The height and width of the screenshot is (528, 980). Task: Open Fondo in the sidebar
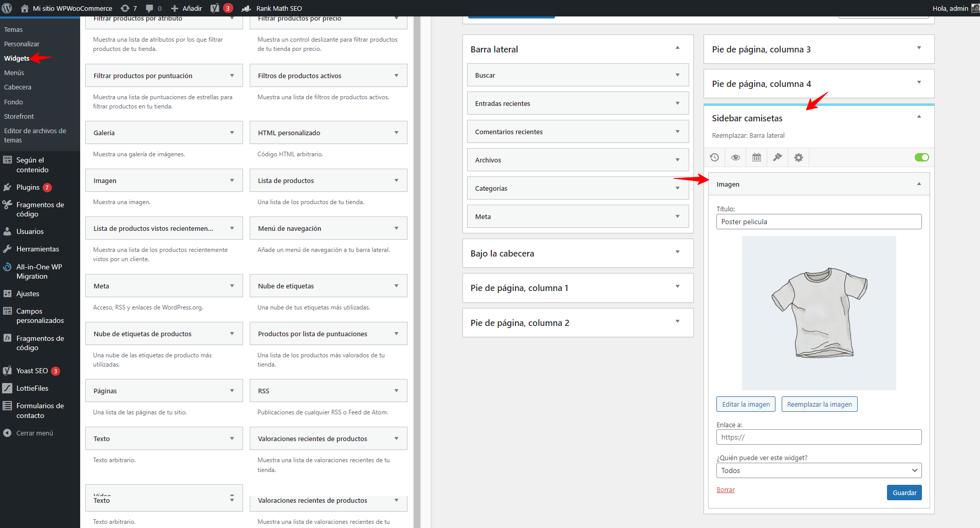click(13, 102)
